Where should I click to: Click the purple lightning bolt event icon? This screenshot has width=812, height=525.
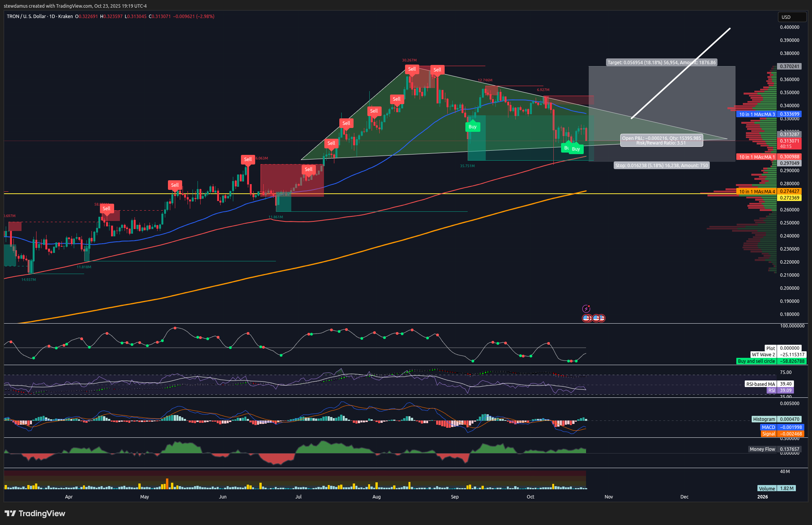pos(586,309)
